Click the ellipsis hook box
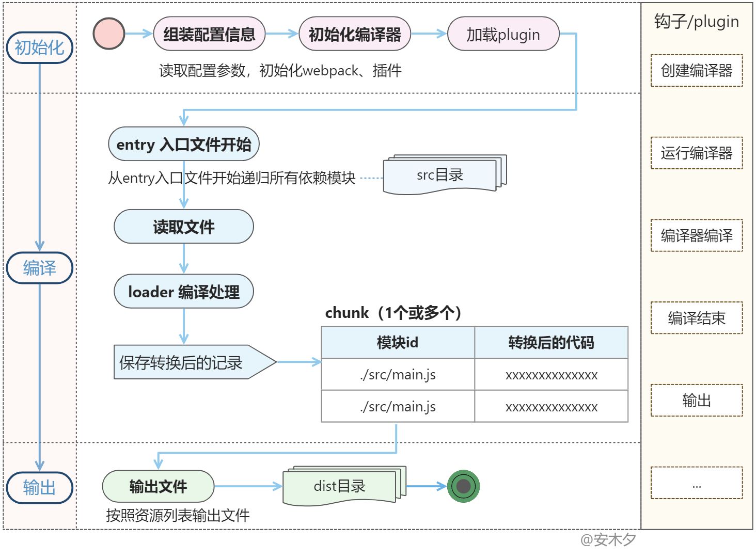This screenshot has height=559, width=756. click(697, 483)
